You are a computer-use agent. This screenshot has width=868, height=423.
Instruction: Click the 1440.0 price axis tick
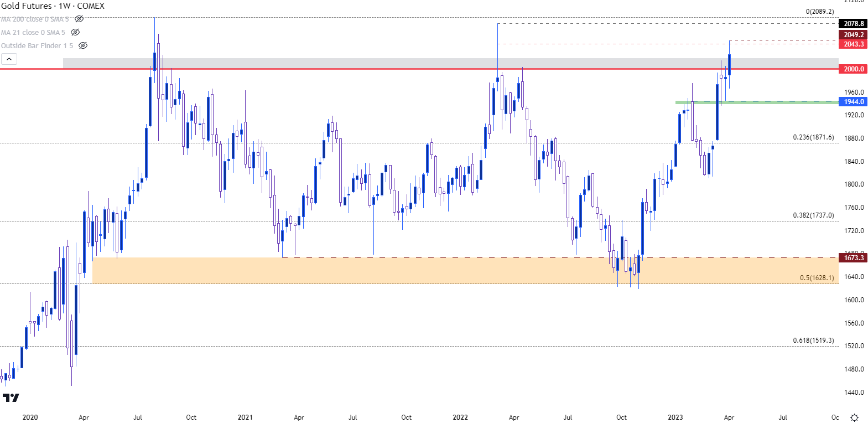(x=854, y=393)
